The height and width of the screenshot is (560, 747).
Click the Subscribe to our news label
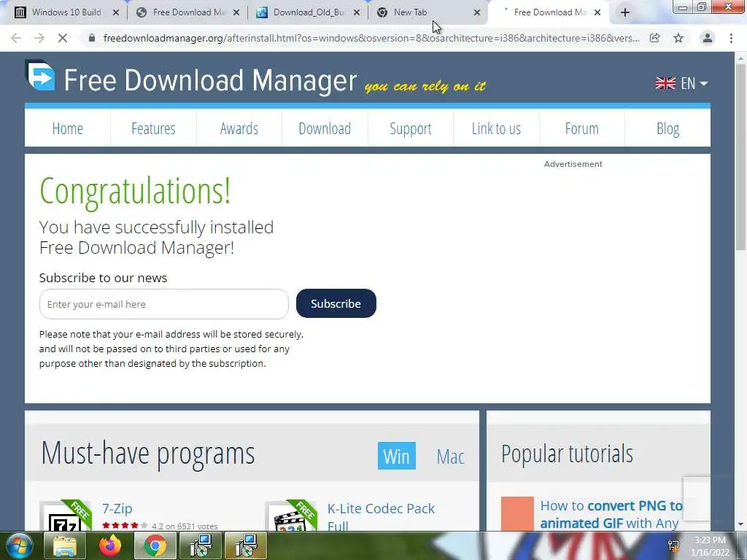(103, 278)
